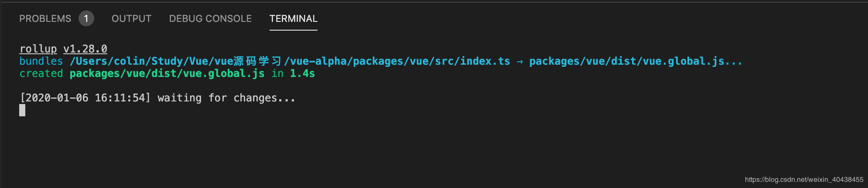
Task: Open the blog.csdn.net watermark URL
Action: 804,180
